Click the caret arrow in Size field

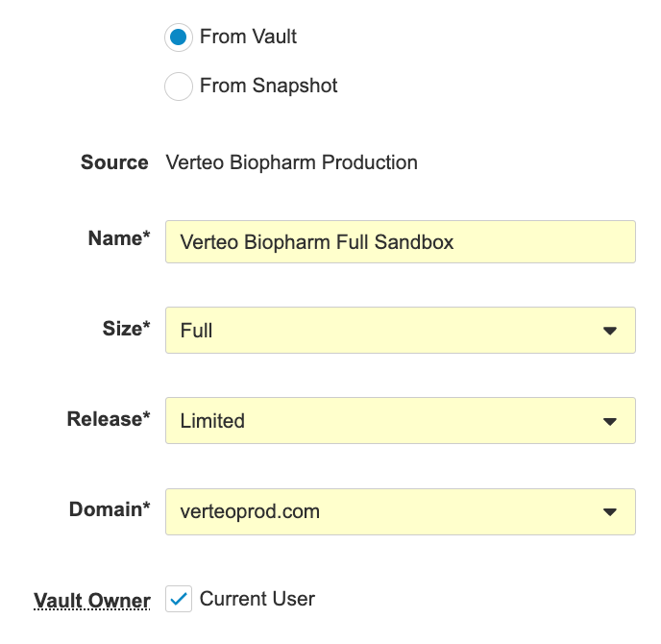(x=609, y=331)
